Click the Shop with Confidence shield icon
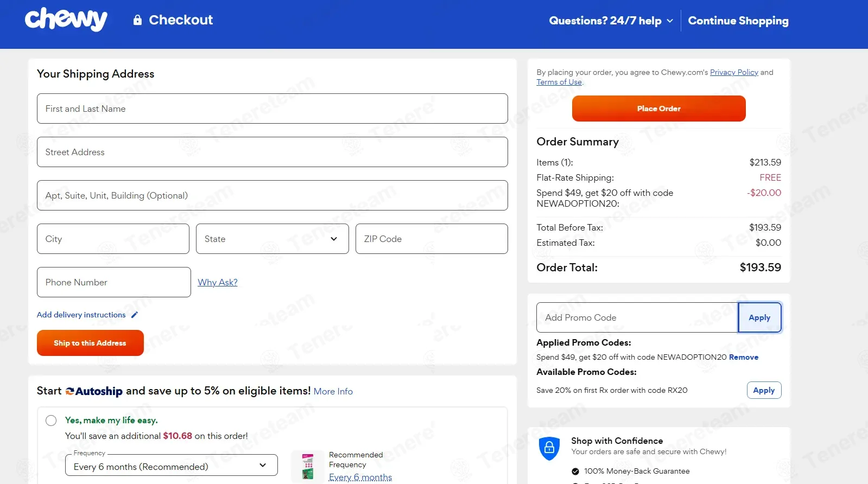868x484 pixels. point(549,448)
